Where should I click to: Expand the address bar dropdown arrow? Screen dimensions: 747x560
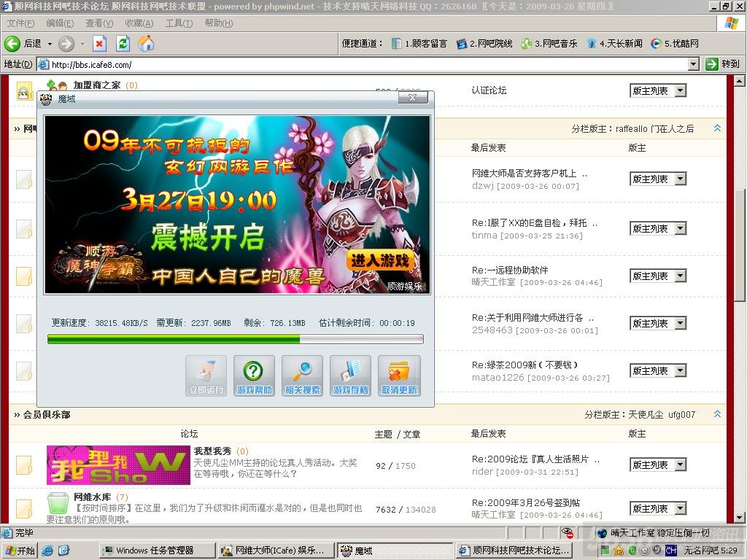(x=694, y=64)
